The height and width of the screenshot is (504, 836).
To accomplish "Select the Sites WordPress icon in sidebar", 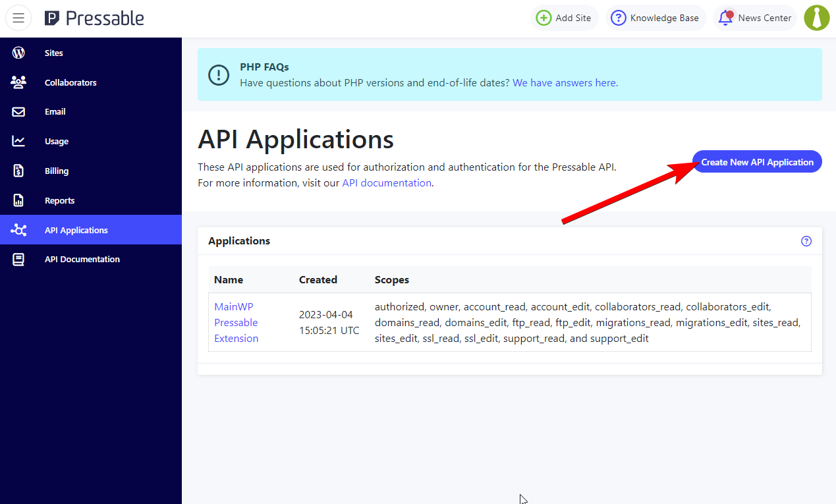I will point(18,53).
